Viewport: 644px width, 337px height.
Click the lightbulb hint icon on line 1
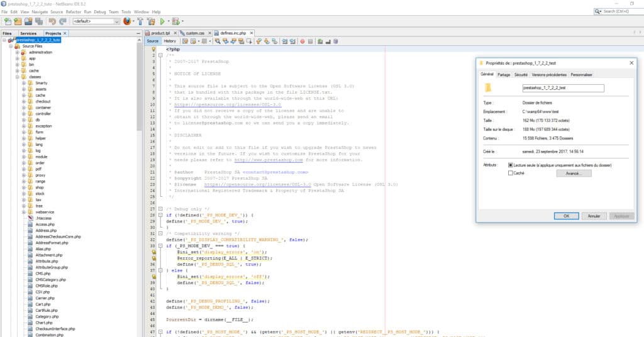point(154,49)
